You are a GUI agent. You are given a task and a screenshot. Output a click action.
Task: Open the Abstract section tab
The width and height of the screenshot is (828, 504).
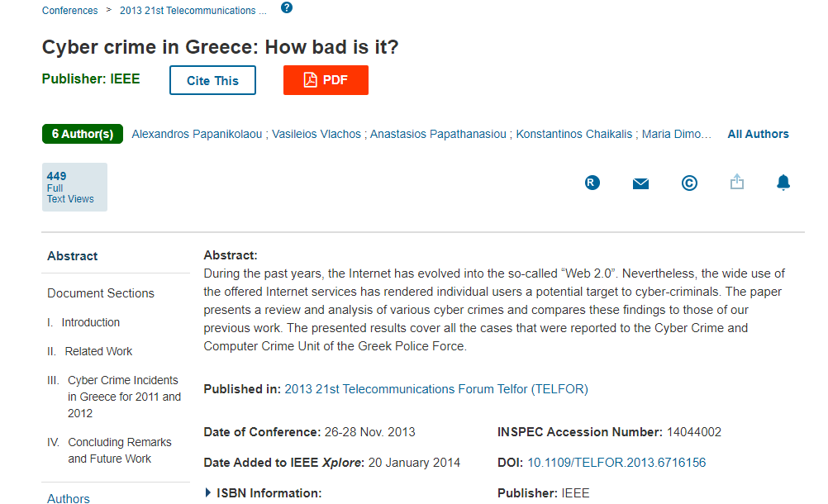coord(73,256)
